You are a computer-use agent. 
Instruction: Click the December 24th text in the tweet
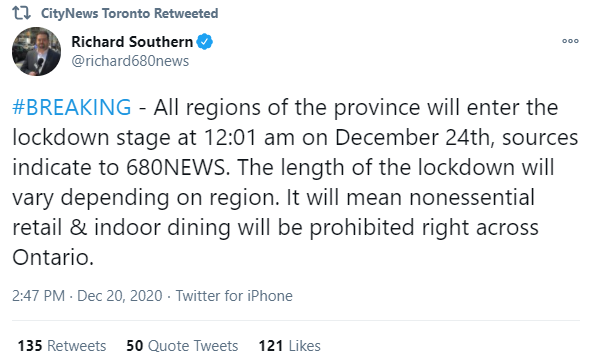point(415,137)
